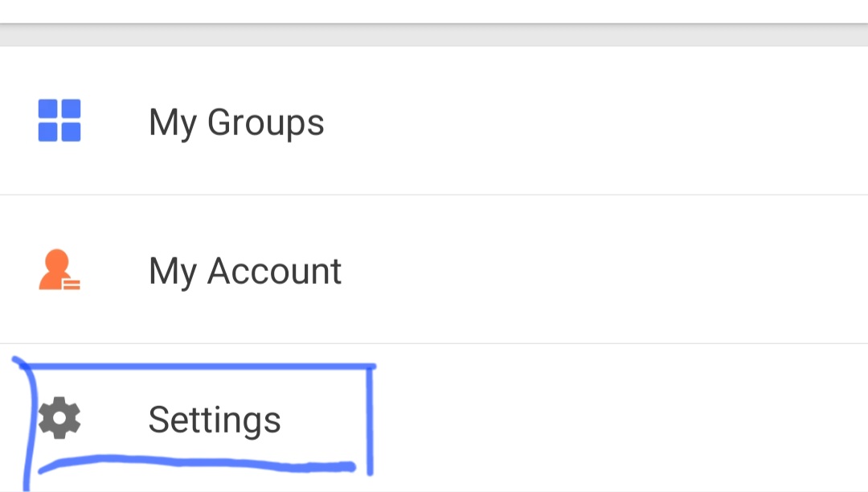Screen dimensions: 868x492
Task: Click the word Groups in My Groups
Action: point(265,122)
